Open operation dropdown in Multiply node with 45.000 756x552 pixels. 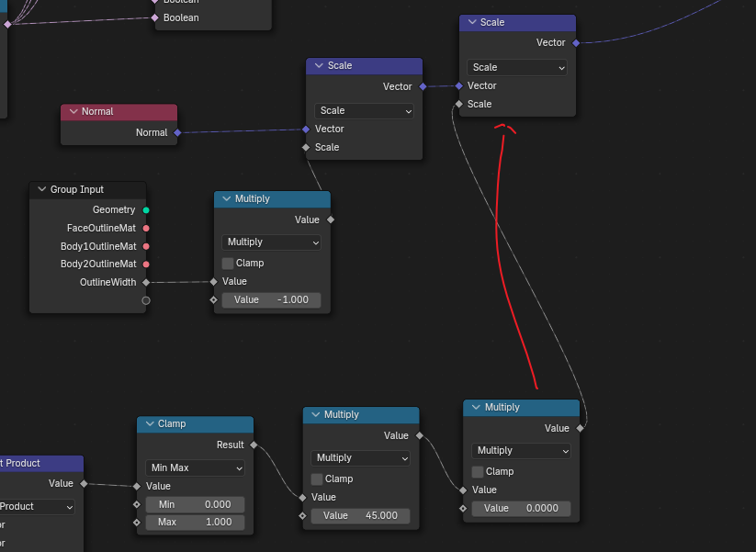point(360,457)
